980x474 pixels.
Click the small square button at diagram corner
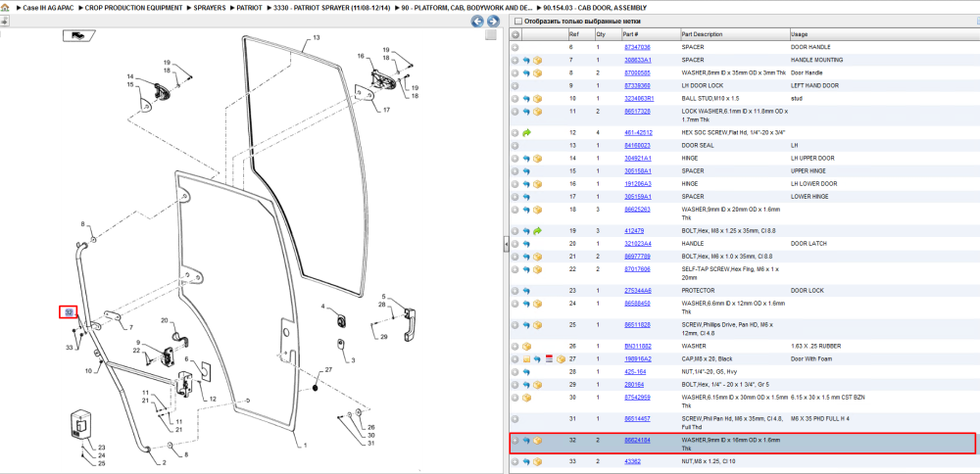(x=491, y=35)
